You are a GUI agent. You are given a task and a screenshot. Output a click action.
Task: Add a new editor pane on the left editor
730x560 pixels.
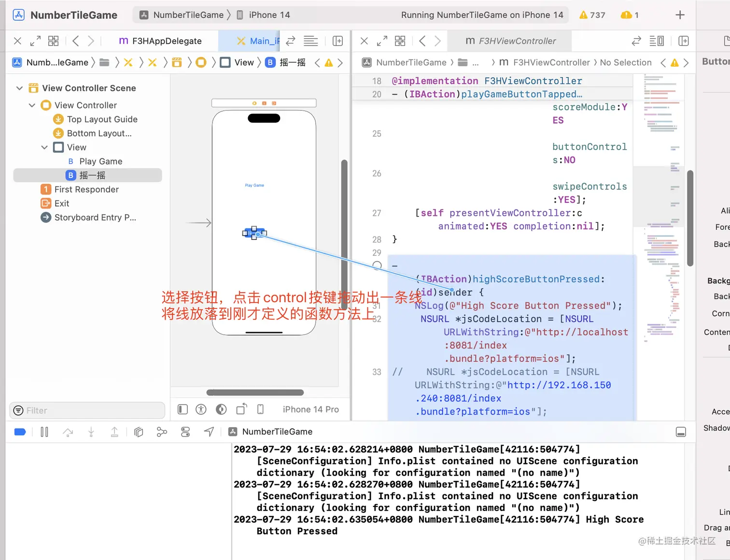click(337, 41)
